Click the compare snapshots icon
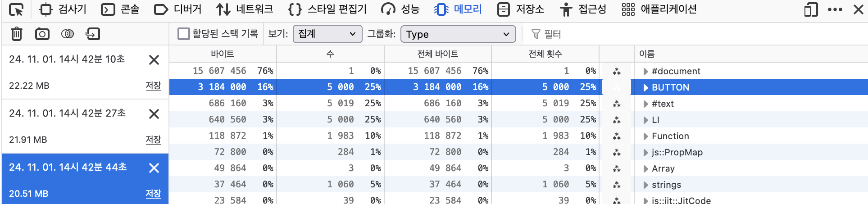The width and height of the screenshot is (868, 204). 68,34
